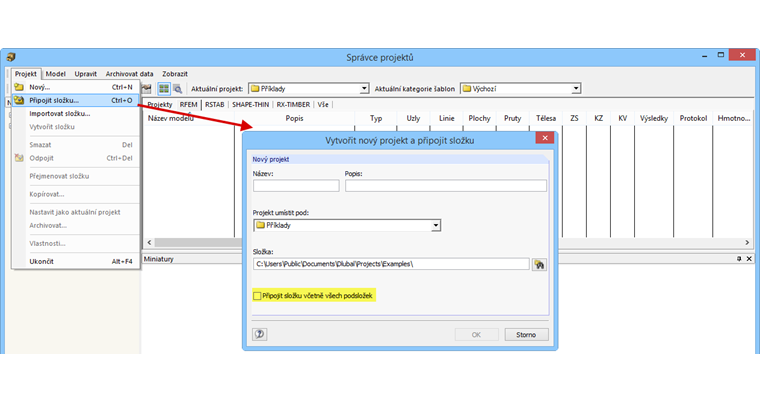
Task: Sort by Název modelu column header
Action: click(190, 118)
